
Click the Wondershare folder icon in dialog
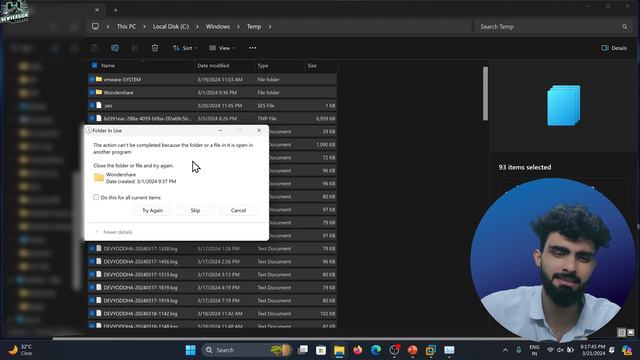98,178
